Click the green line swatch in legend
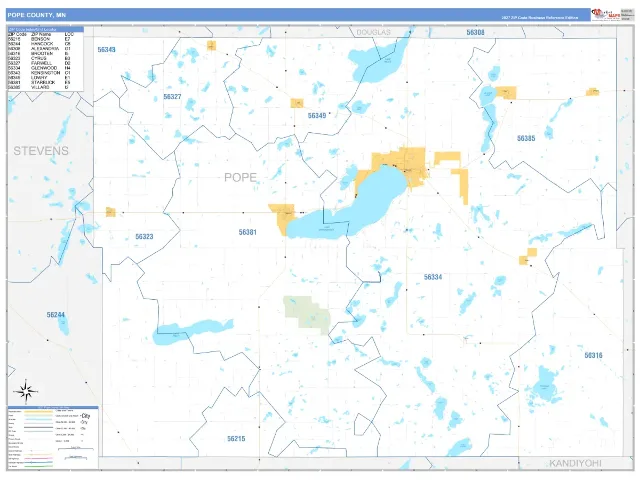The height and width of the screenshot is (480, 640). click(x=39, y=466)
